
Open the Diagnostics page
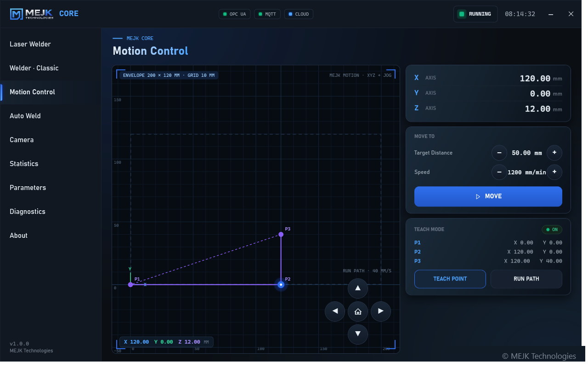[x=51, y=212]
